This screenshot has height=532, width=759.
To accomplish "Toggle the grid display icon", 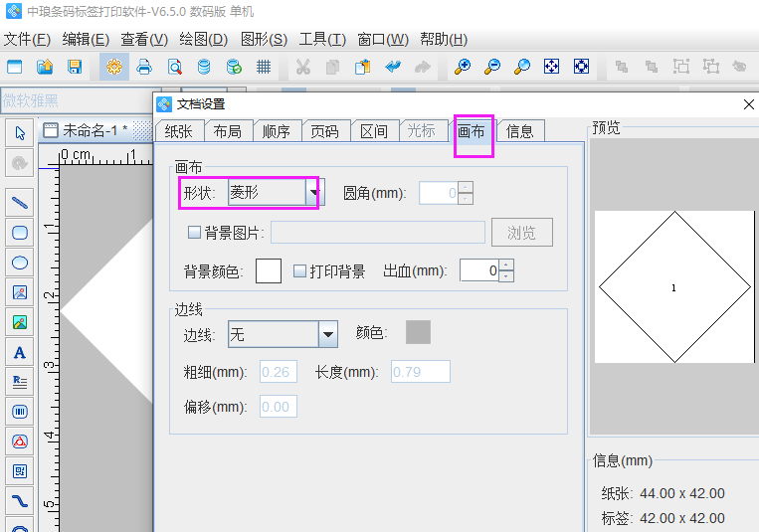I will pyautogui.click(x=264, y=67).
